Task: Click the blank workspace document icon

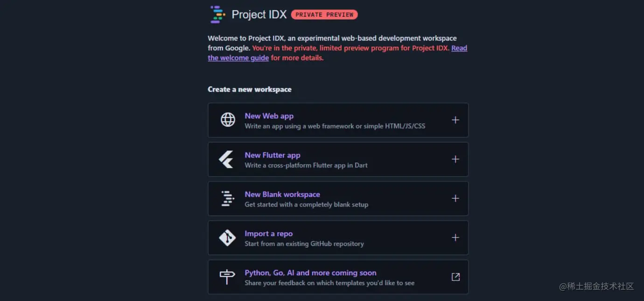Action: [227, 198]
